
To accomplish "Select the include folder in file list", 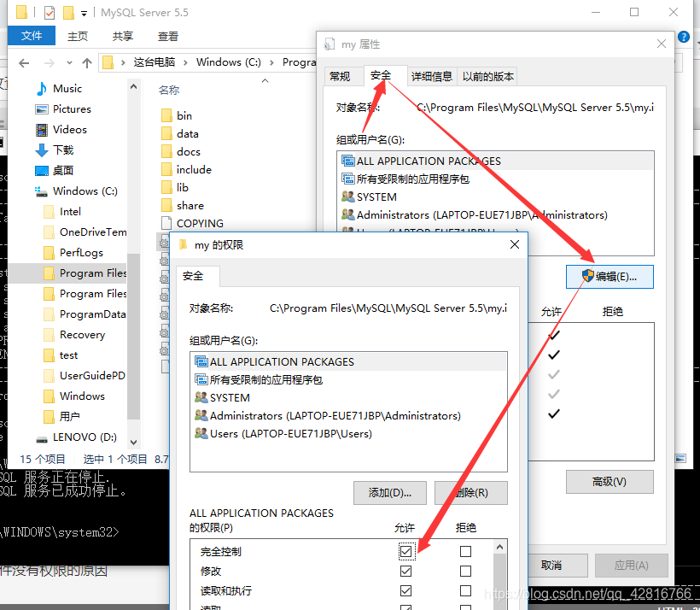I will 186,169.
